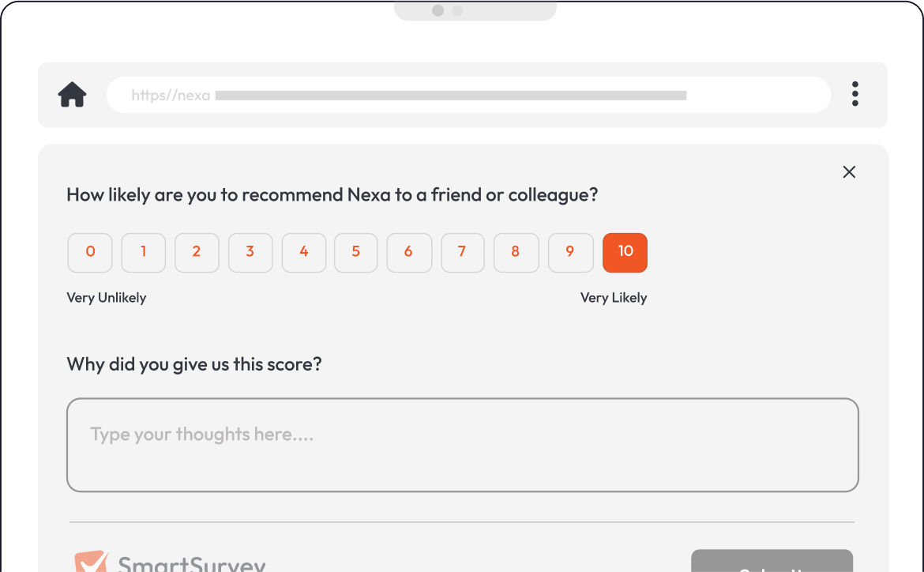Viewport: 924px width, 572px height.
Task: Close the survey with the X icon
Action: click(x=849, y=172)
